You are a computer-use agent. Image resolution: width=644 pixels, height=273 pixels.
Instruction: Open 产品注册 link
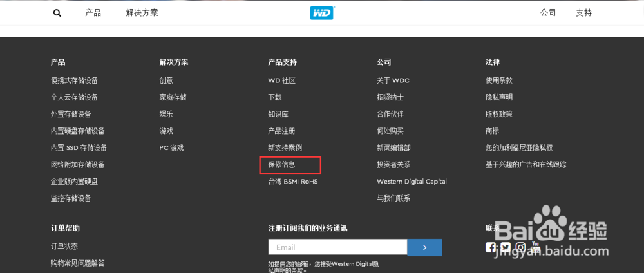click(282, 131)
